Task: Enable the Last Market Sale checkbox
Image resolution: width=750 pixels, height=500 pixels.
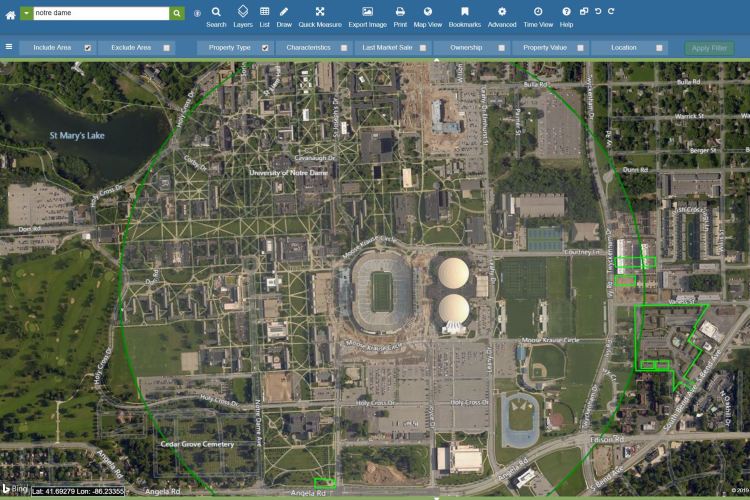Action: 423,48
